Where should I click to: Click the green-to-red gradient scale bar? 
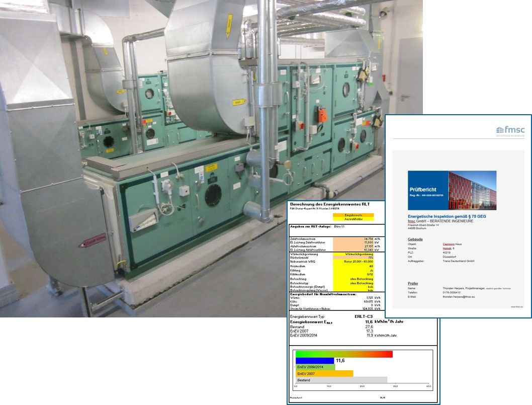[x=344, y=354]
